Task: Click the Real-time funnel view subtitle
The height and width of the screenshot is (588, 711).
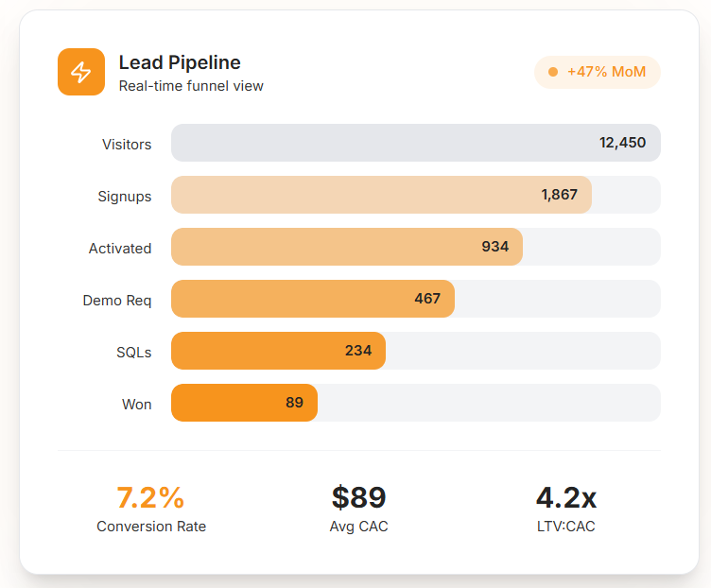Action: click(191, 86)
